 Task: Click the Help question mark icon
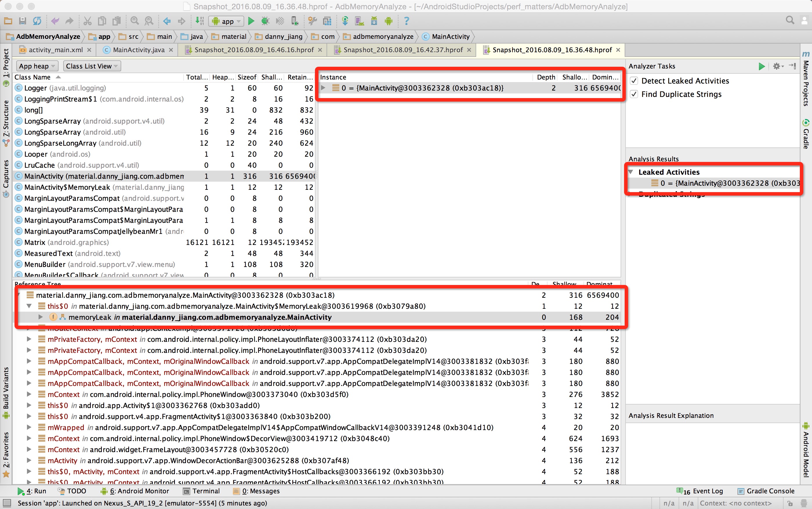[406, 21]
